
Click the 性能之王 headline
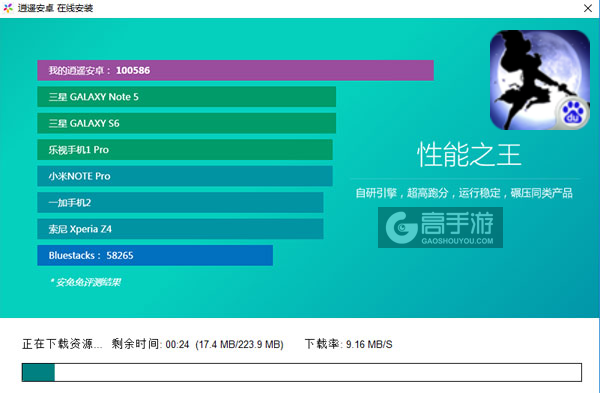click(469, 155)
